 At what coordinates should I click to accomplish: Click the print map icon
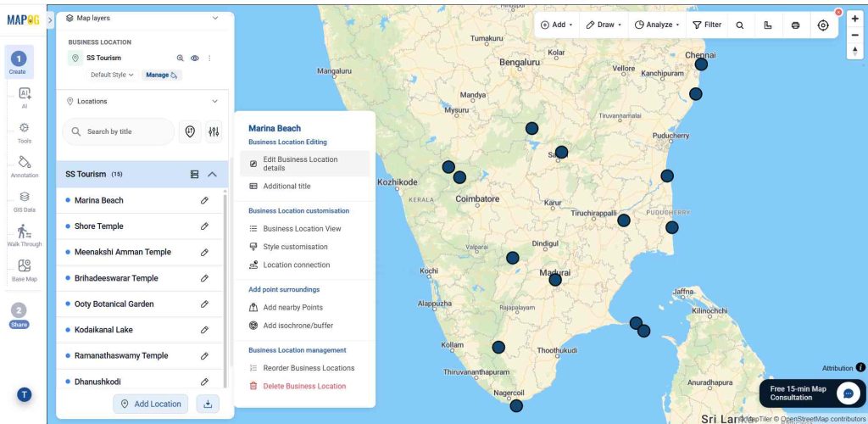(x=795, y=25)
